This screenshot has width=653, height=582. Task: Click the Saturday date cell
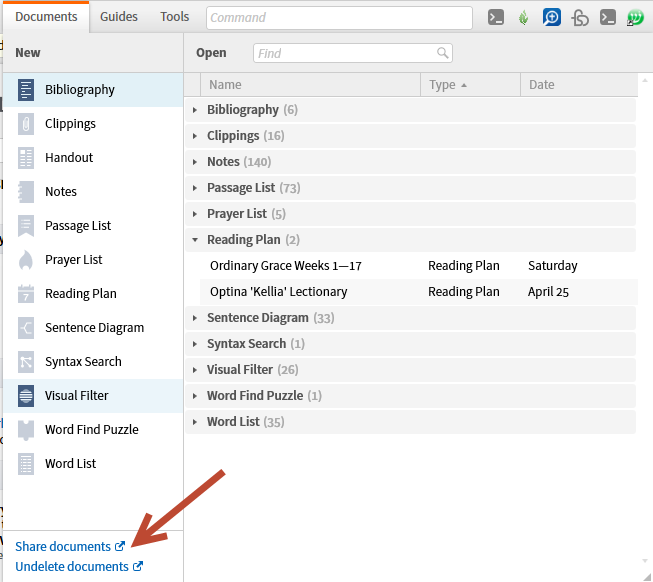553,266
